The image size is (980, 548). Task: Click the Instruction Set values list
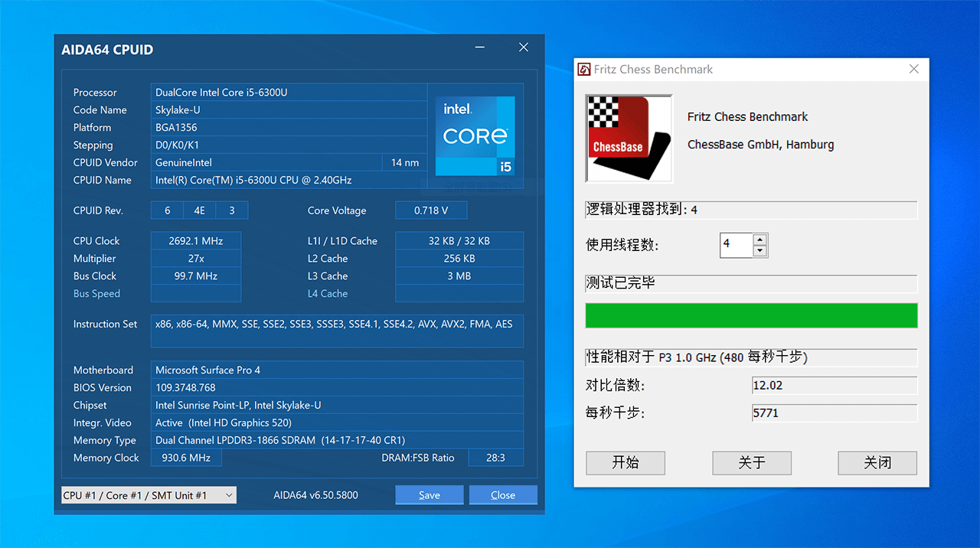pos(337,331)
